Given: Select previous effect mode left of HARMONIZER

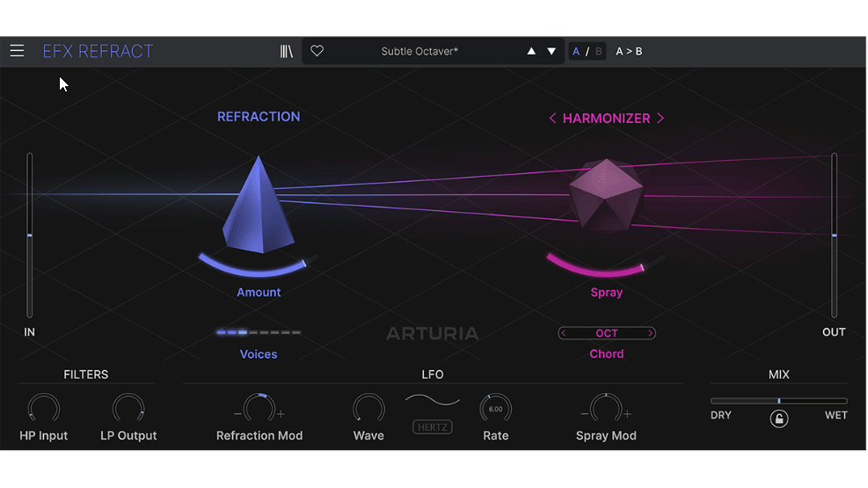Looking at the screenshot, I should 552,119.
